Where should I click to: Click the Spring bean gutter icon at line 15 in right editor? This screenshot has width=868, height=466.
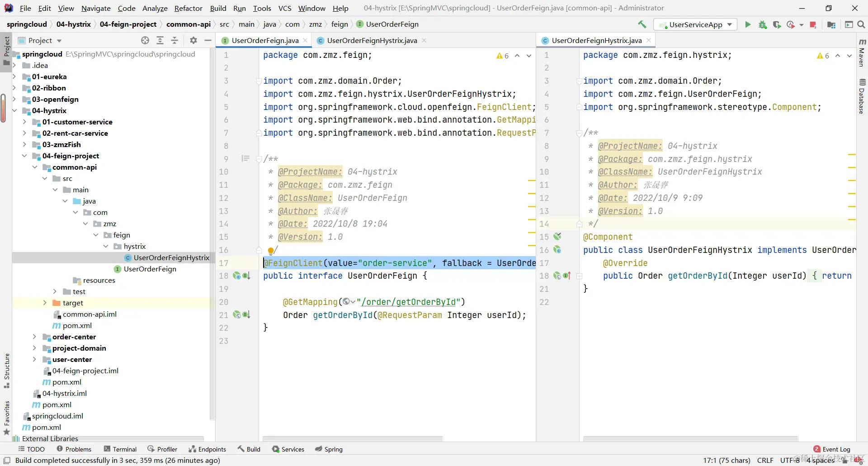(557, 237)
